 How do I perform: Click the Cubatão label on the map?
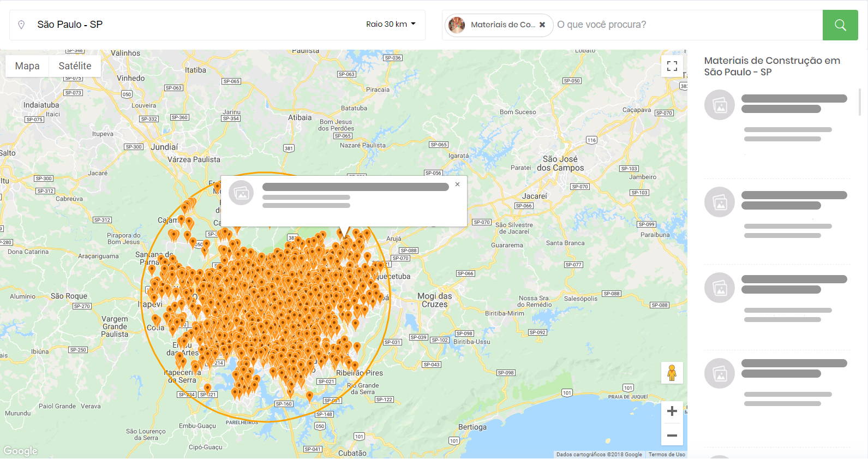pyautogui.click(x=352, y=453)
